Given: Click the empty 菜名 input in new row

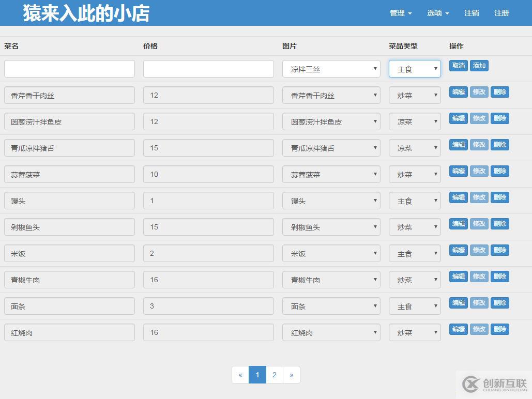Looking at the screenshot, I should [70, 69].
